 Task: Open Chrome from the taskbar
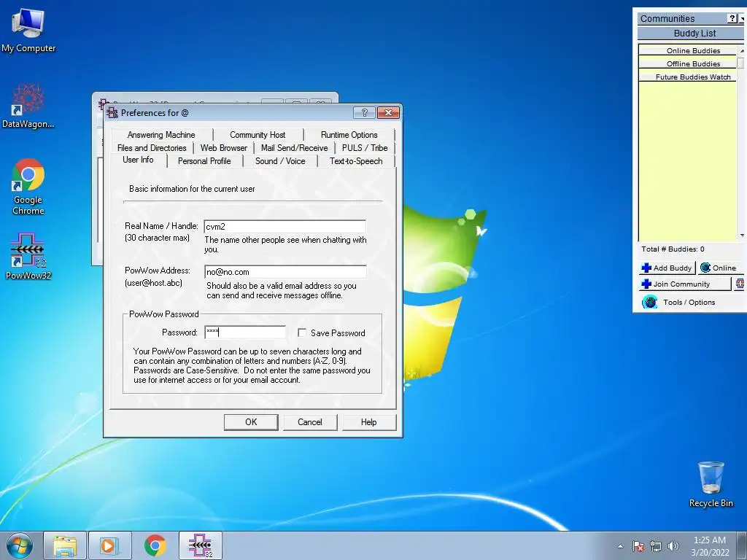pyautogui.click(x=155, y=545)
